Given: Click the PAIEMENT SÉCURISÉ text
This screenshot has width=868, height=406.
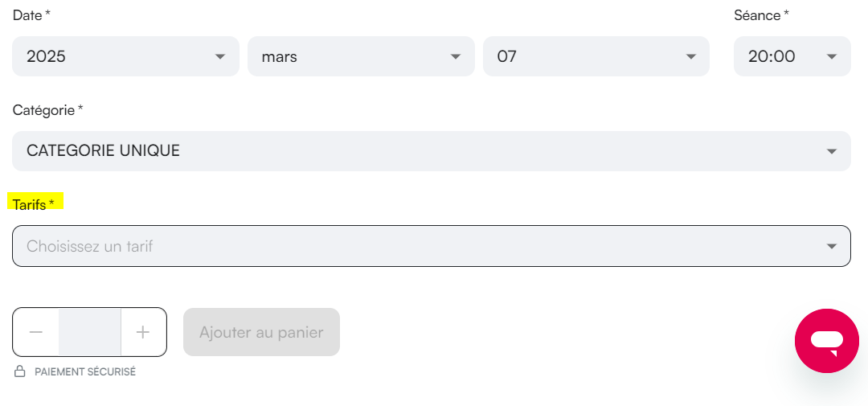Looking at the screenshot, I should 85,371.
